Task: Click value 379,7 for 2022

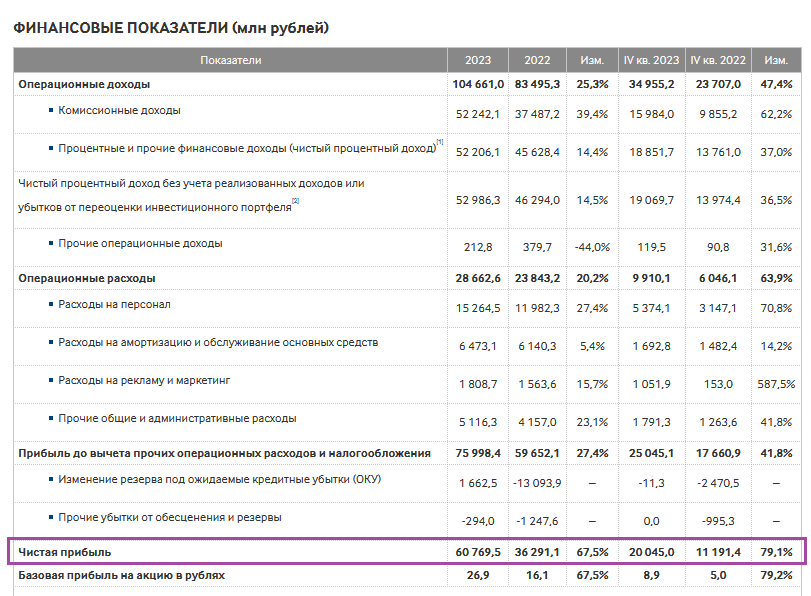Action: [537, 247]
